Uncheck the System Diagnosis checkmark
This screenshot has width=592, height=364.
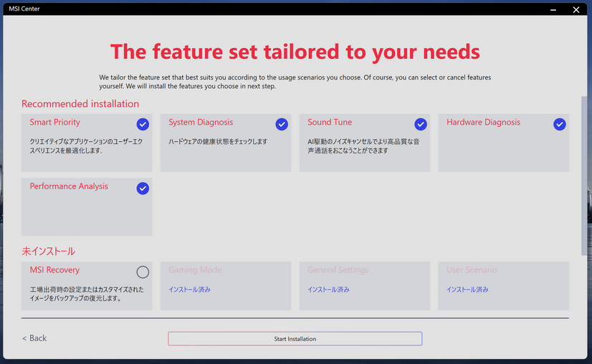click(x=282, y=124)
